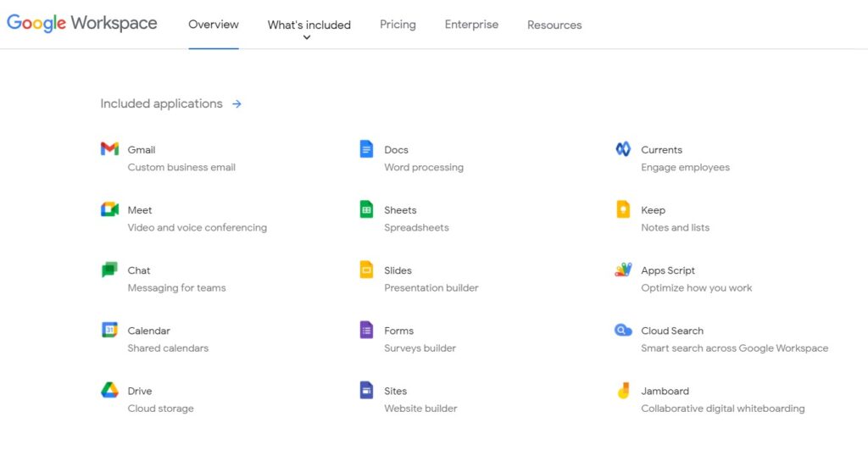Click 'Spreadsheets' description text
868x467 pixels.
tap(416, 227)
